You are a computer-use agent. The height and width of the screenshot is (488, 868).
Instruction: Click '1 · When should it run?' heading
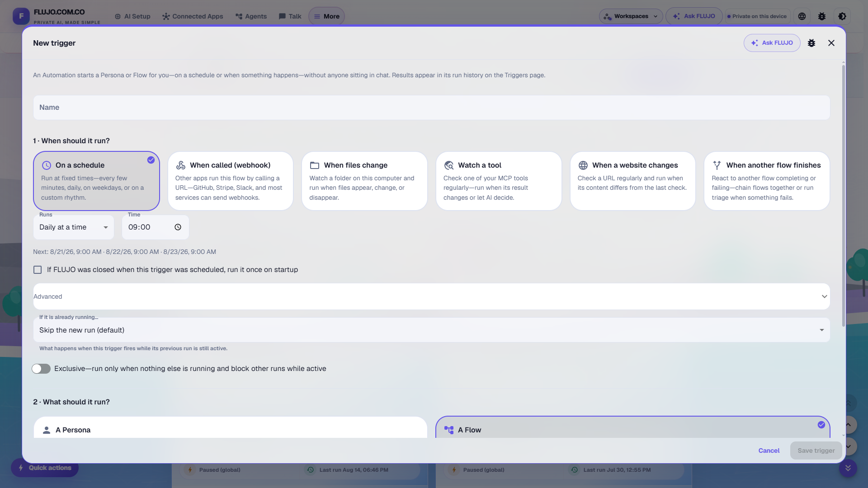tap(71, 141)
